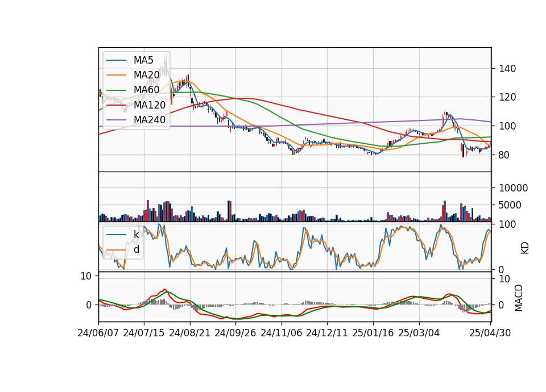Click the MA5 legend label
Screen dimensions: 546x392
[x=143, y=60]
